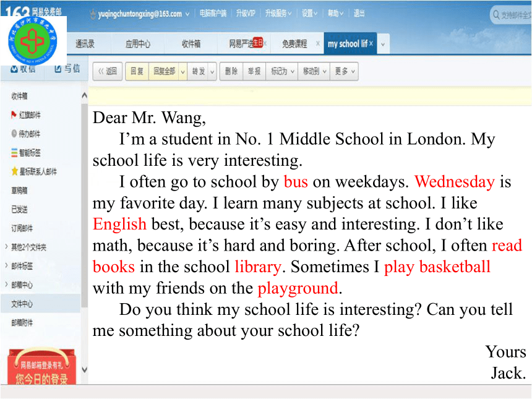Image resolution: width=532 pixels, height=399 pixels.
Task: Open the 回复全部 dropdown arrow
Action: [182, 72]
